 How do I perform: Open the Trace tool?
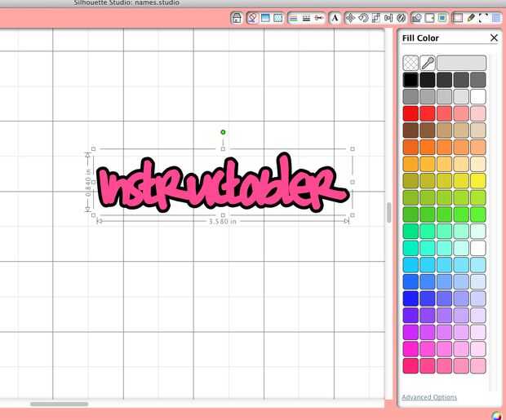click(x=417, y=18)
